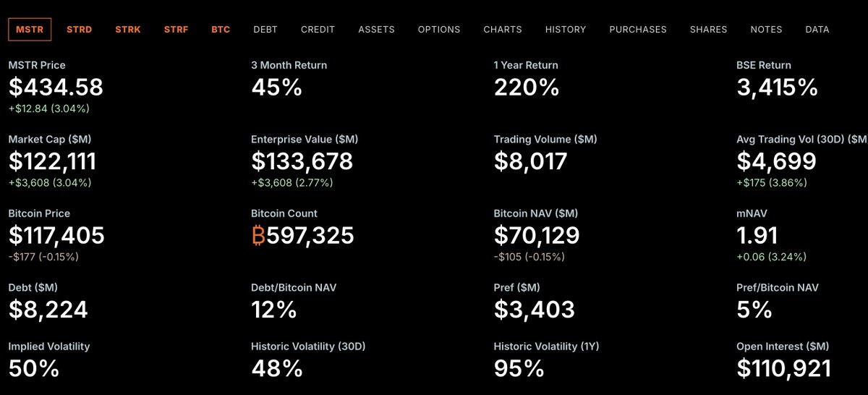
Task: Click the orange Bitcoin symbol icon
Action: click(258, 236)
